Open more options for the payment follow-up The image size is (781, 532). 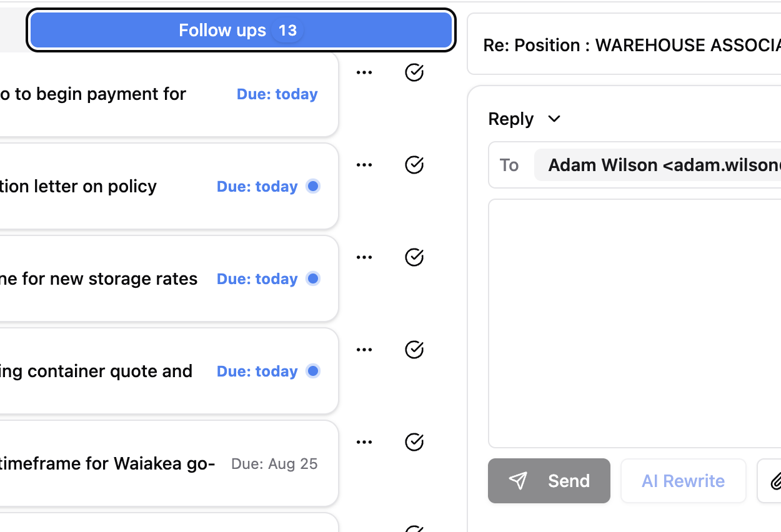[364, 72]
